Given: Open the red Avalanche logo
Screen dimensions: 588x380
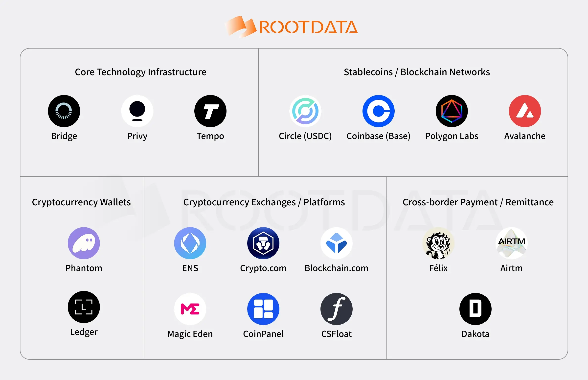Looking at the screenshot, I should (x=525, y=111).
